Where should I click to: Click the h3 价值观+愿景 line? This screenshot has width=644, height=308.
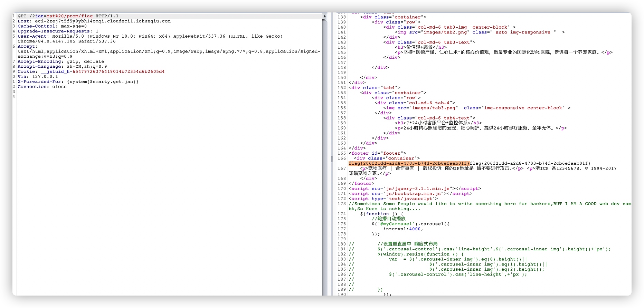421,47
